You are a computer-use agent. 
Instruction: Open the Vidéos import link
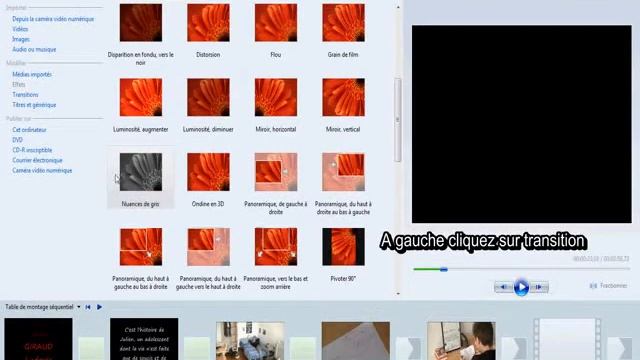(20, 29)
